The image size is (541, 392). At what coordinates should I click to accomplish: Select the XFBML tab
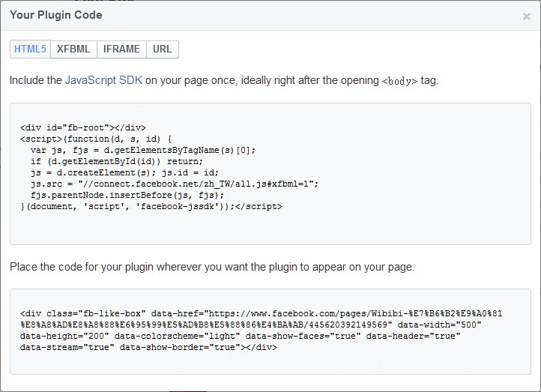pyautogui.click(x=73, y=49)
